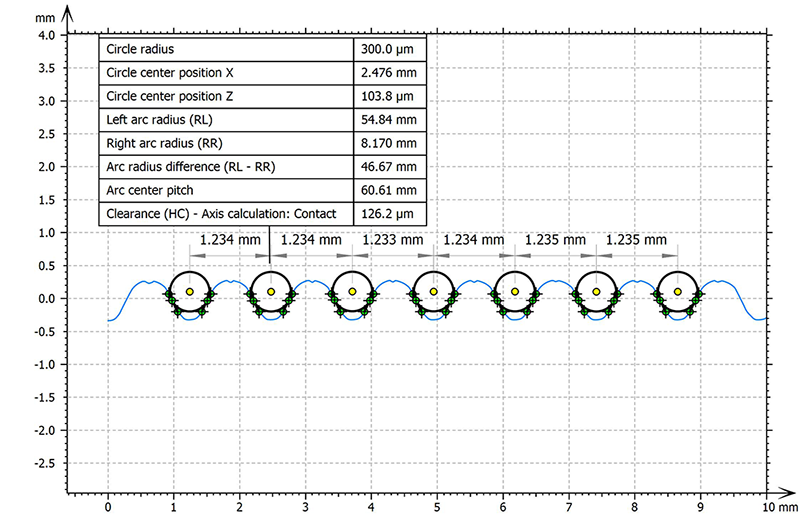This screenshot has height=526, width=800.
Task: Select the 8.170 mm value cell
Action: (389, 143)
